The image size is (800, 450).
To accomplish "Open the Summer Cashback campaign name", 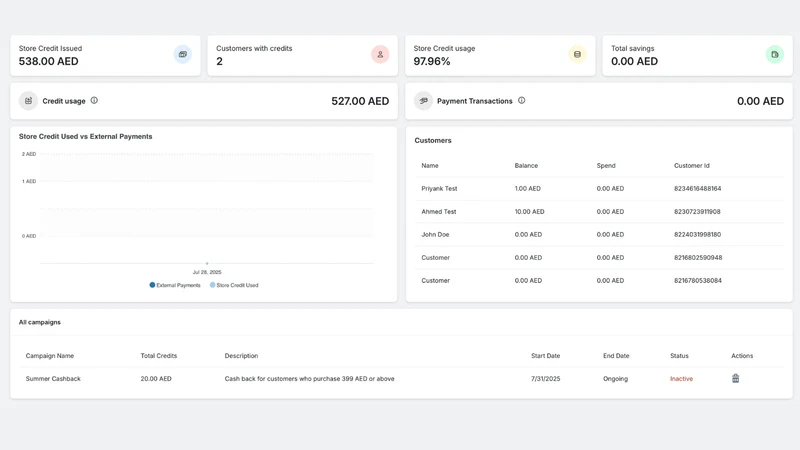I will 53,379.
